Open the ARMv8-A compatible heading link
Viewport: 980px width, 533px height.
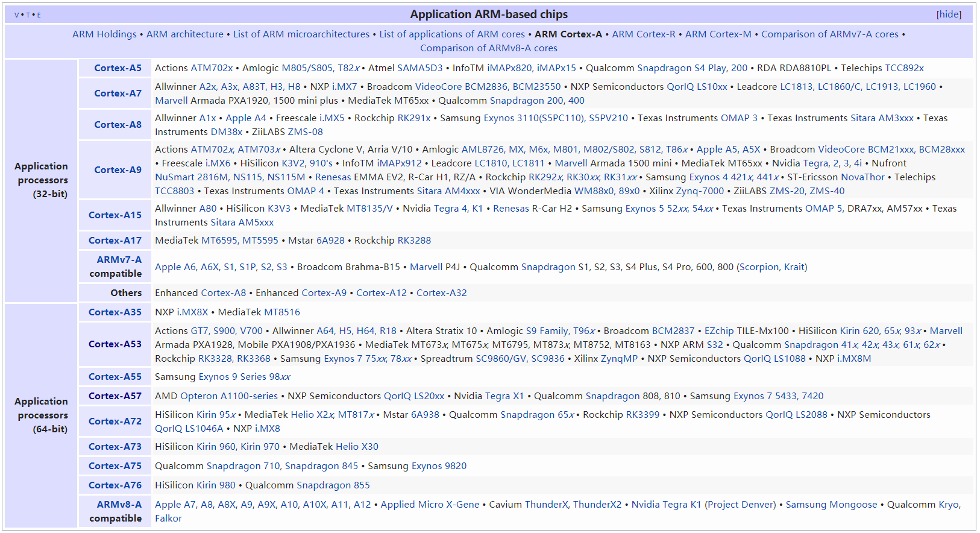119,505
